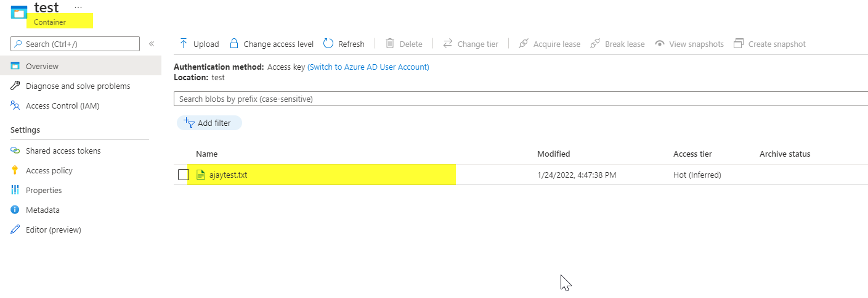868x298 pixels.
Task: Click the Change access level lock icon
Action: [234, 44]
